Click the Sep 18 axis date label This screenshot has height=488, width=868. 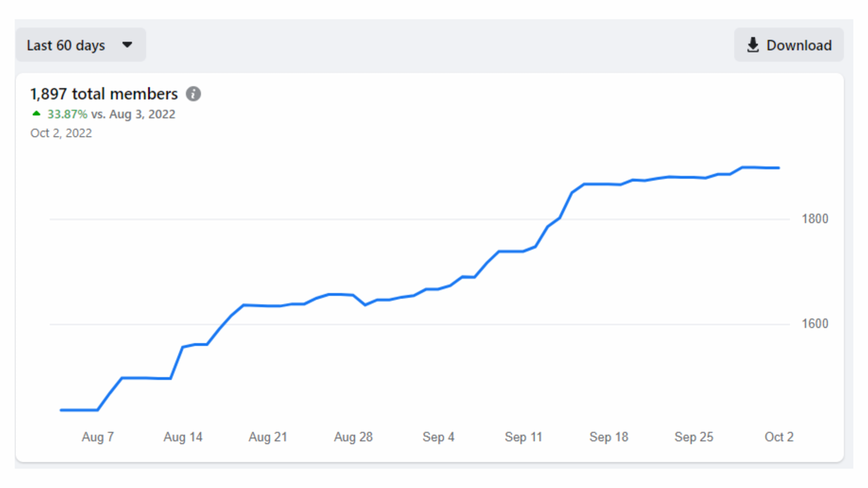(x=609, y=437)
